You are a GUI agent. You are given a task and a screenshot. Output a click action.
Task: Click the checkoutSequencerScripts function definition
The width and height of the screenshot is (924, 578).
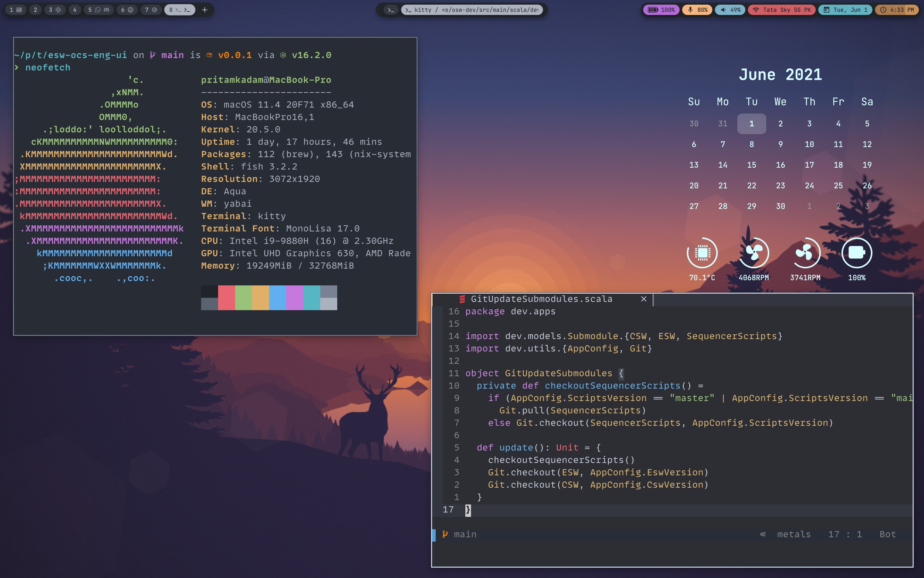tap(590, 386)
